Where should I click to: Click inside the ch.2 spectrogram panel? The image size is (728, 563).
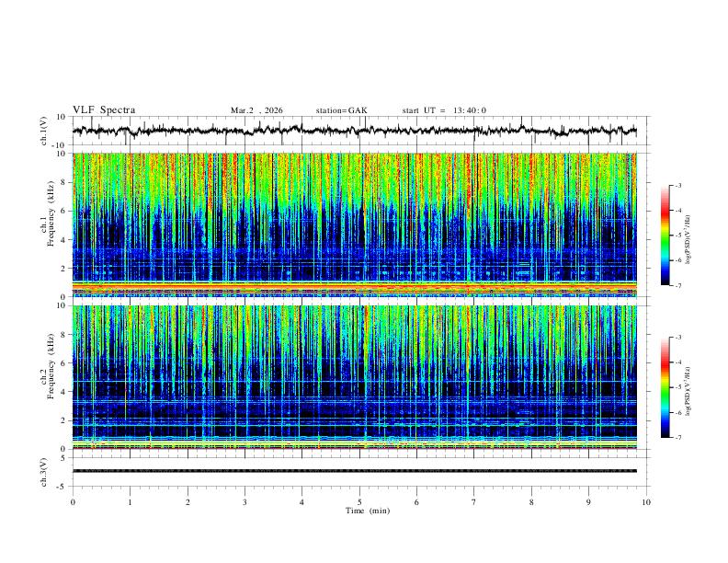[x=355, y=377]
